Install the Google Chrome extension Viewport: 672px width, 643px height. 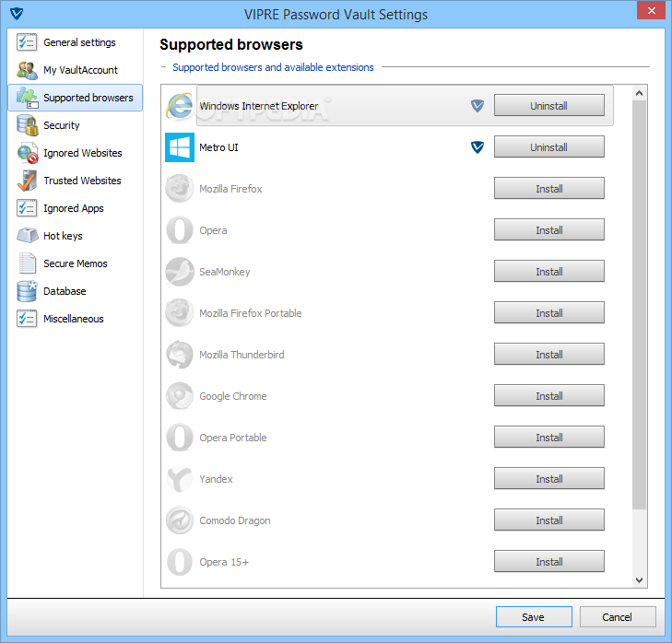coord(549,396)
